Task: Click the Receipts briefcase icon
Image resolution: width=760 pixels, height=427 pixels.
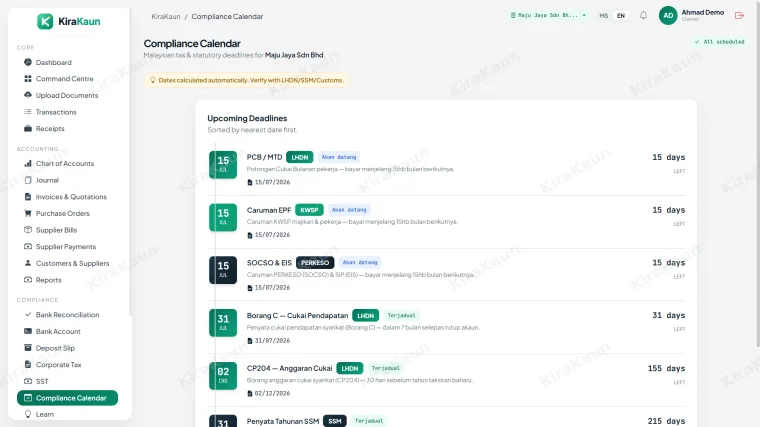Action: point(28,128)
